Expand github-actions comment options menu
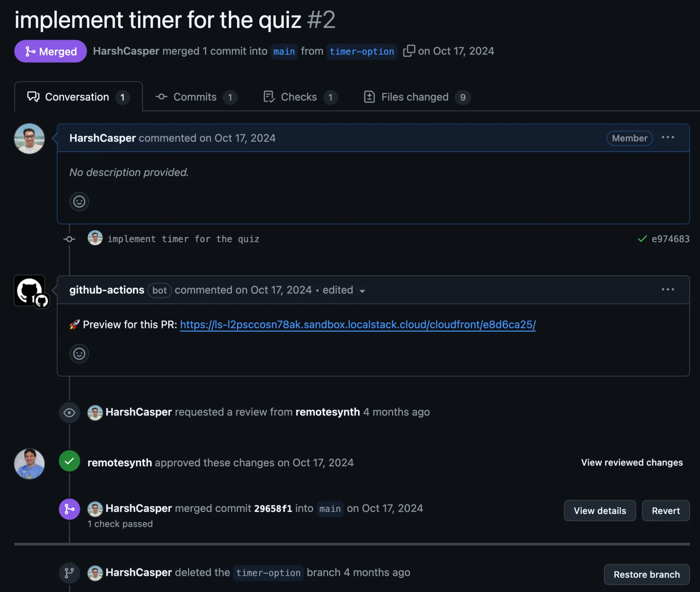 pos(668,289)
